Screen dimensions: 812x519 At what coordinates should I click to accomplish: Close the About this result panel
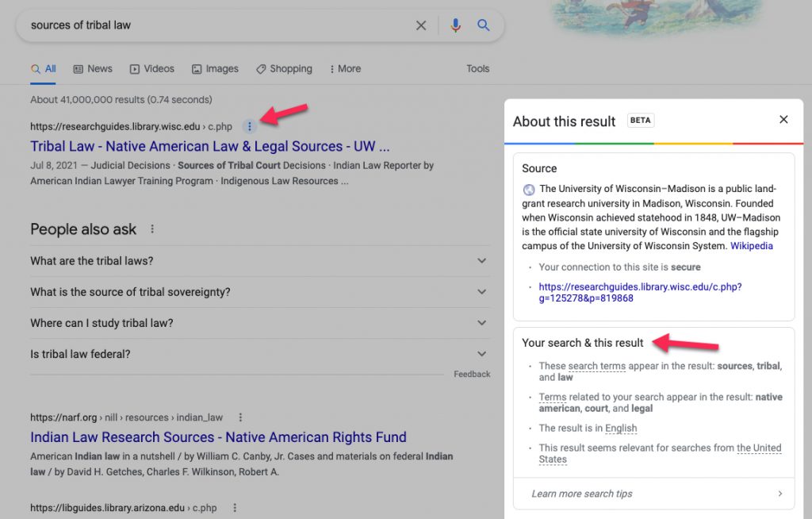[783, 120]
